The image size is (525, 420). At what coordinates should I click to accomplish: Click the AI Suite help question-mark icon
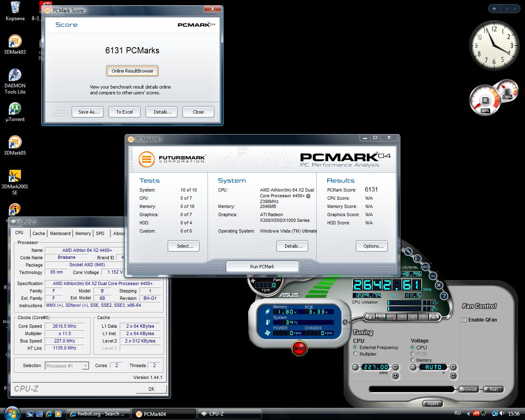click(x=444, y=295)
